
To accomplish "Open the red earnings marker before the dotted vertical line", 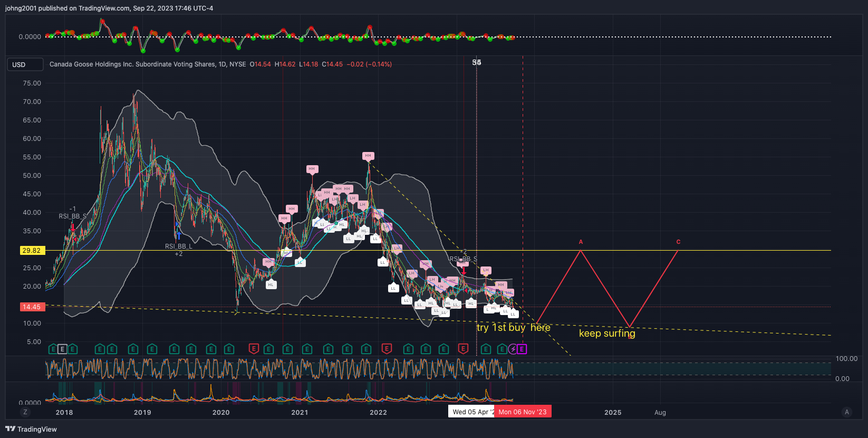I will point(463,348).
